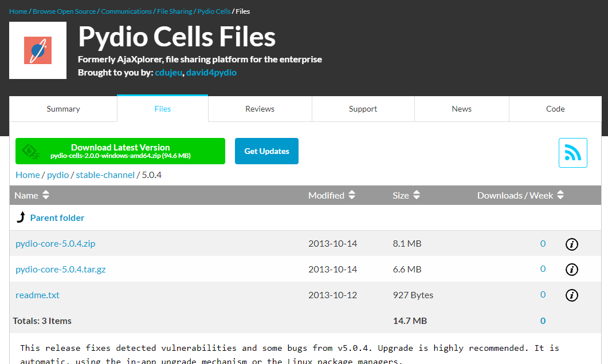Select the Files tab
608x364 pixels.
pyautogui.click(x=163, y=109)
